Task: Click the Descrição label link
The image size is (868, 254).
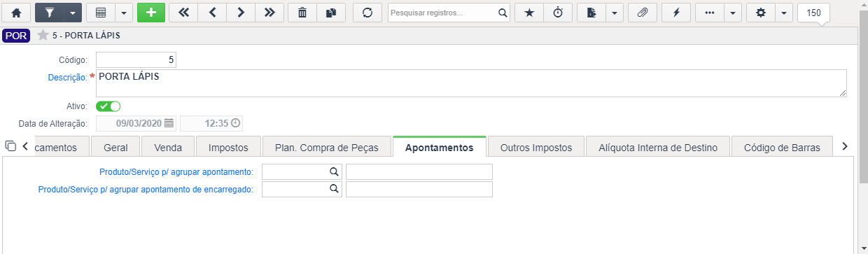Action: point(66,78)
